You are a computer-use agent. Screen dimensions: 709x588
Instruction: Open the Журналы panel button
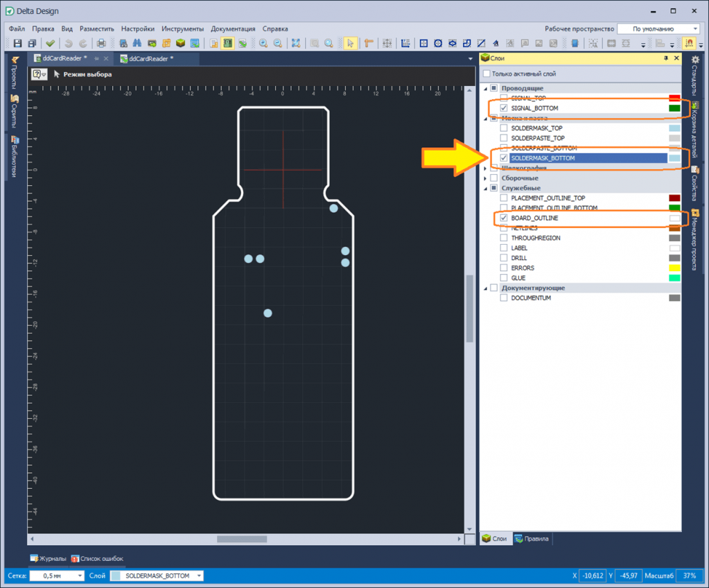pyautogui.click(x=48, y=558)
